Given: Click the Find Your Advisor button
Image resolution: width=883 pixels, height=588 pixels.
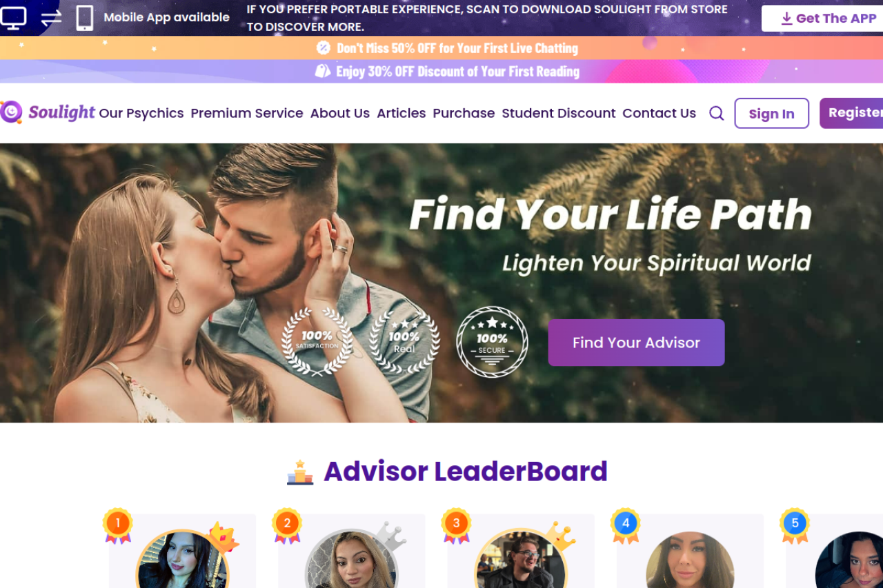Looking at the screenshot, I should click(x=636, y=343).
